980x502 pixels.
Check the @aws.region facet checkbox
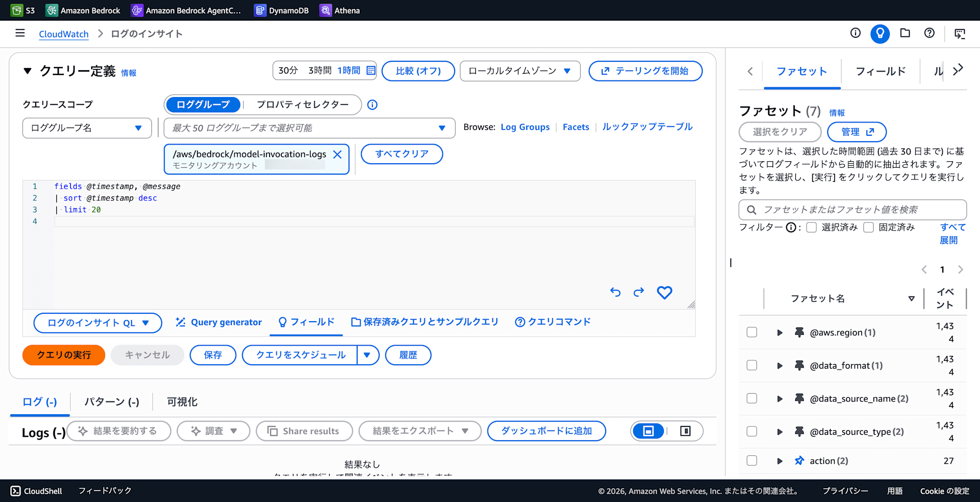(x=752, y=332)
